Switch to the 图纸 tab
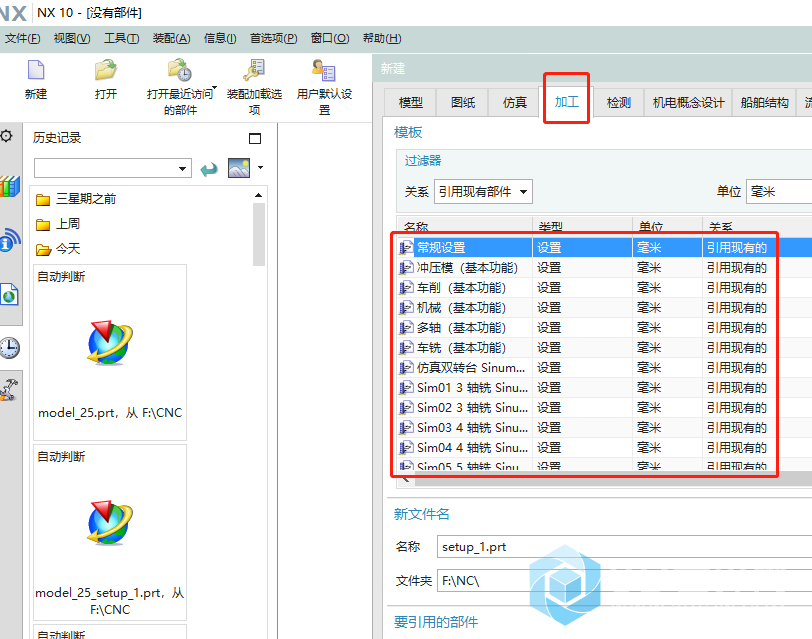Viewport: 812px width, 639px height. 463,103
